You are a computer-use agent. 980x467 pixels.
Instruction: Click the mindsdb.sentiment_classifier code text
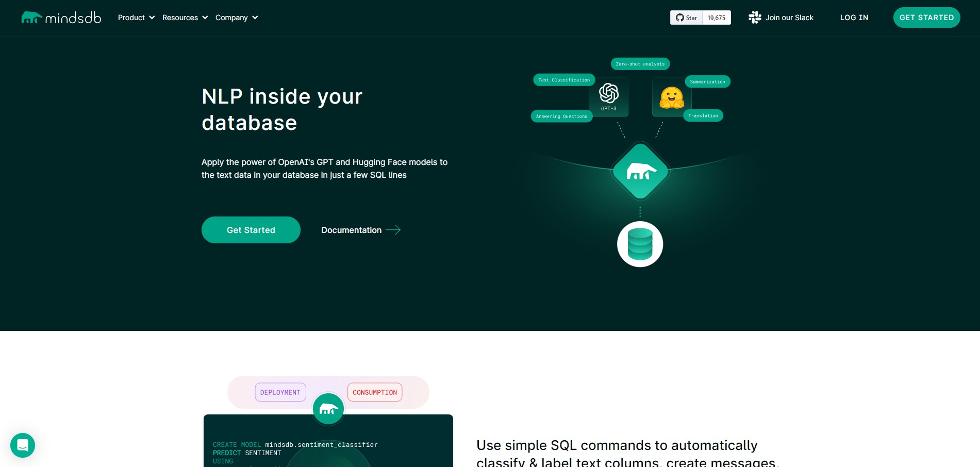[321, 444]
